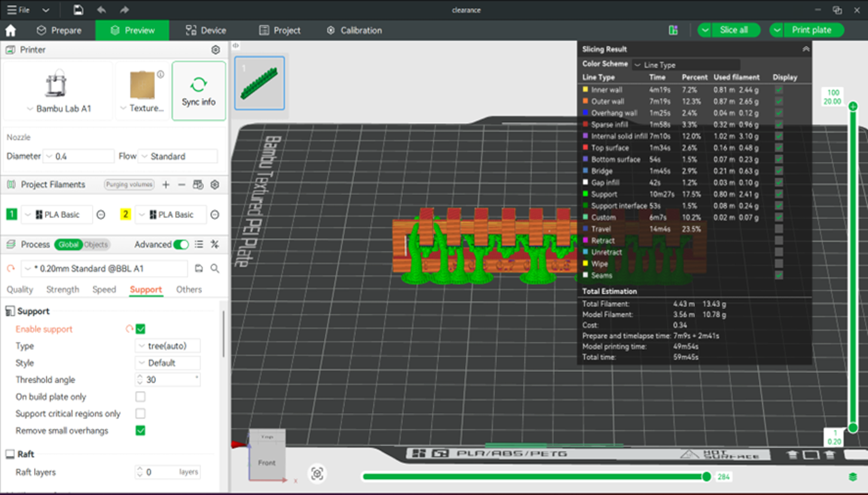Show Travel moves via Display checkbox

point(779,228)
